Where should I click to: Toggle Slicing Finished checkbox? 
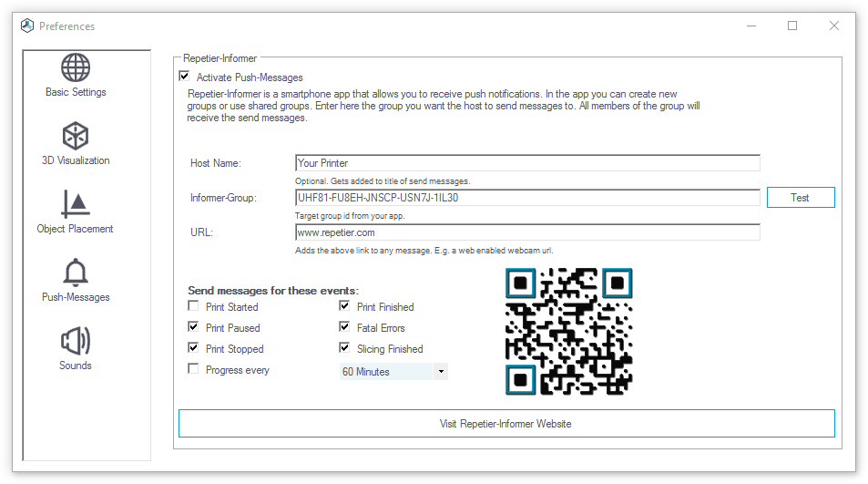[x=344, y=348]
